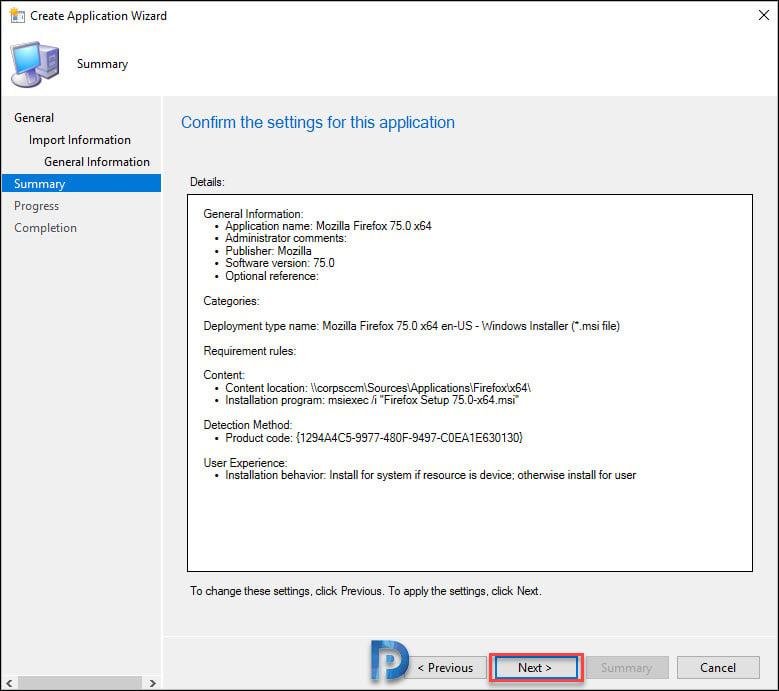Image resolution: width=779 pixels, height=691 pixels.
Task: Click the right arrow of the sidebar scrollbar
Action: [152, 683]
